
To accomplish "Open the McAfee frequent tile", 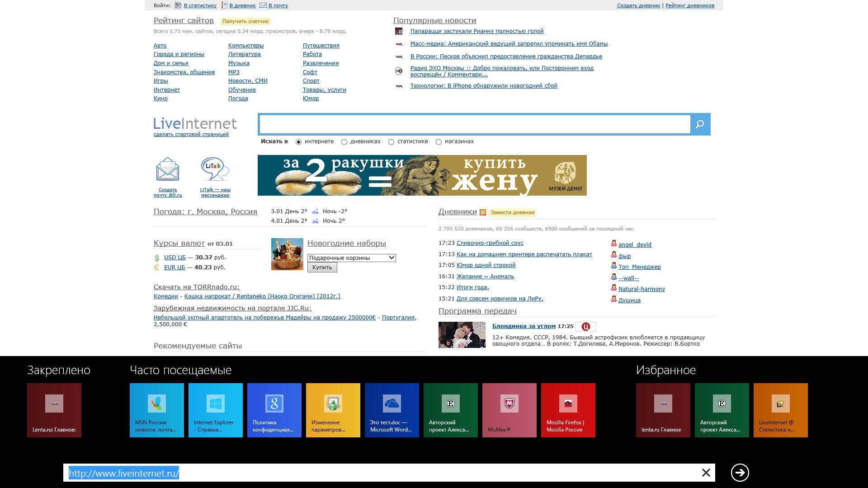I will pyautogui.click(x=509, y=410).
